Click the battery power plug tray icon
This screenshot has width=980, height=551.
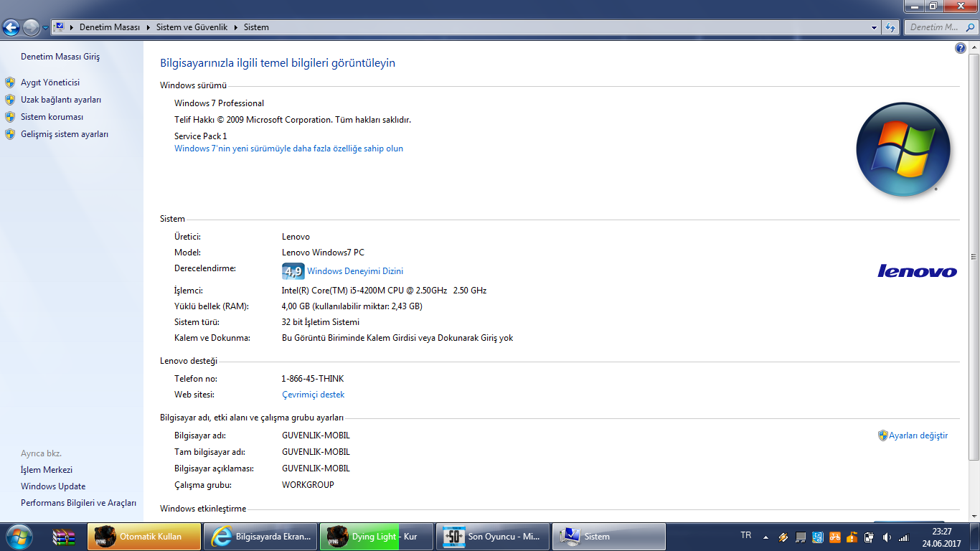click(870, 537)
